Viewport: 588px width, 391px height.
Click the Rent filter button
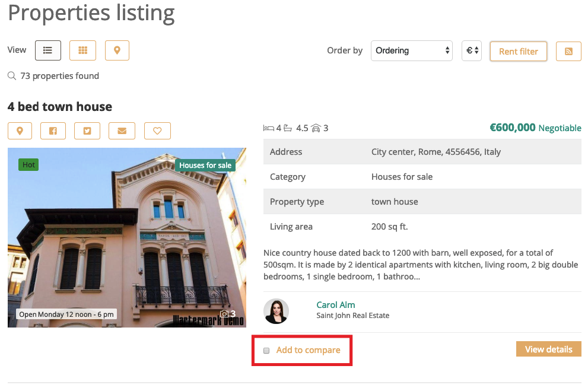[x=518, y=52]
